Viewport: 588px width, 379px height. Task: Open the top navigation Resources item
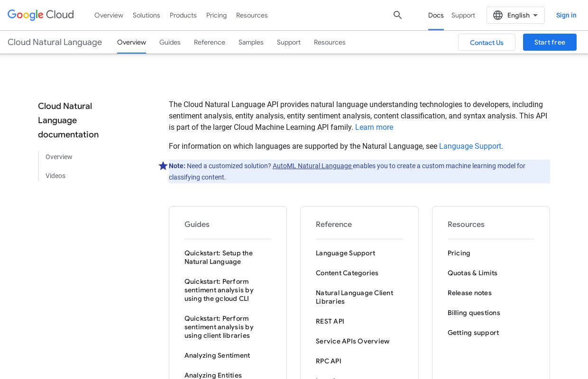pos(252,15)
